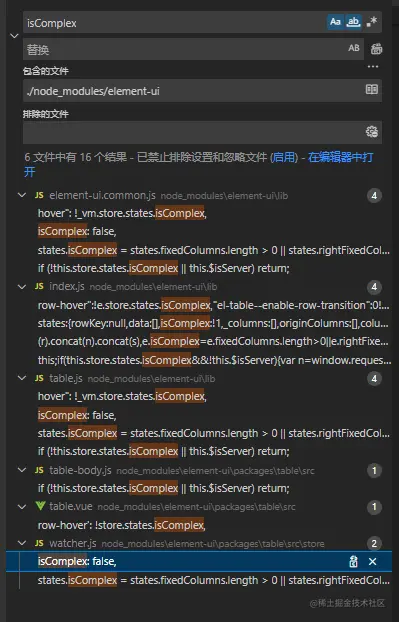Image resolution: width=399 pixels, height=622 pixels.
Task: Click JS icon of watcher.js
Action: click(x=39, y=543)
